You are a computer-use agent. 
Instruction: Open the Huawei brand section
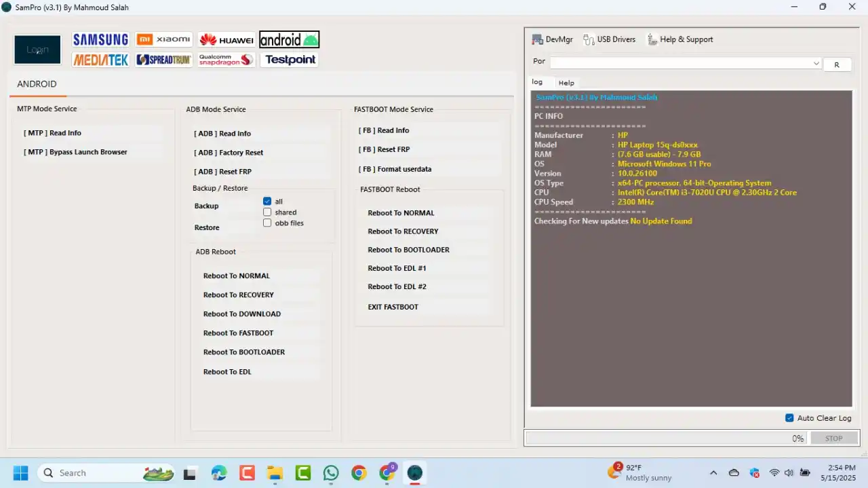tap(226, 39)
